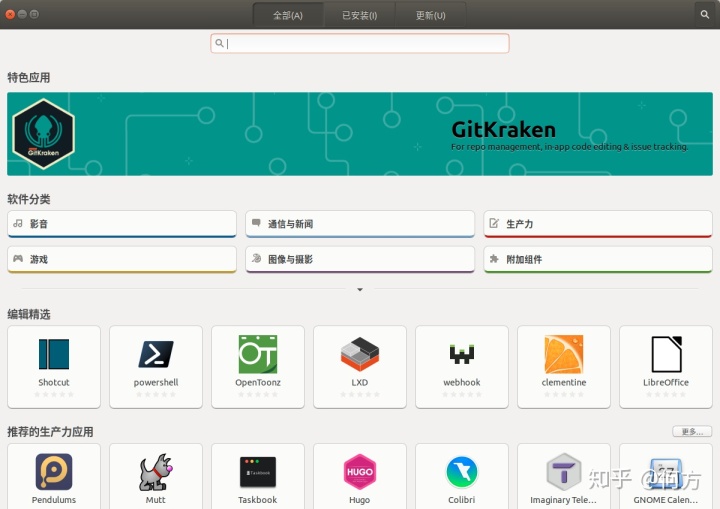The image size is (720, 509).
Task: Click the Shotcut star rating
Action: click(54, 394)
